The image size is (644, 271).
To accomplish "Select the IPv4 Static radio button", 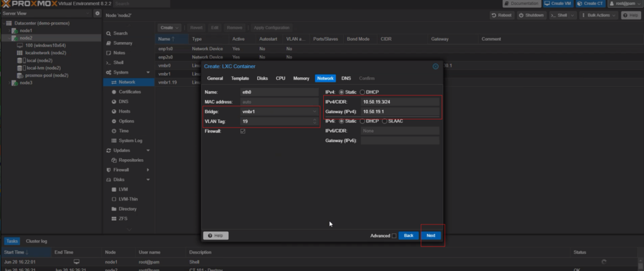I will [341, 92].
